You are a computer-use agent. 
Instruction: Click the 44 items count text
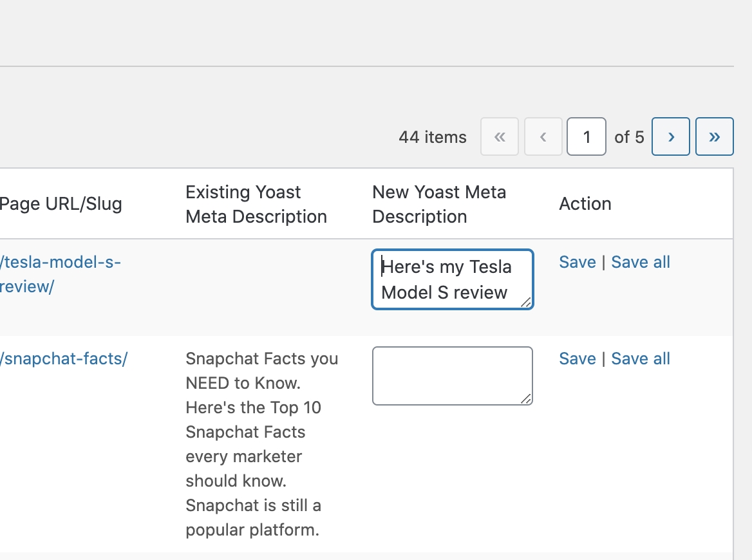coord(433,137)
